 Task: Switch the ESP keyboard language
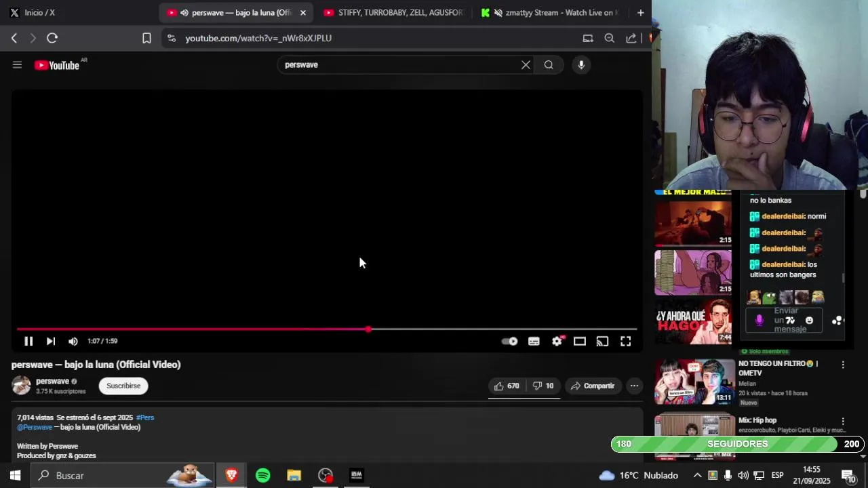(x=777, y=475)
